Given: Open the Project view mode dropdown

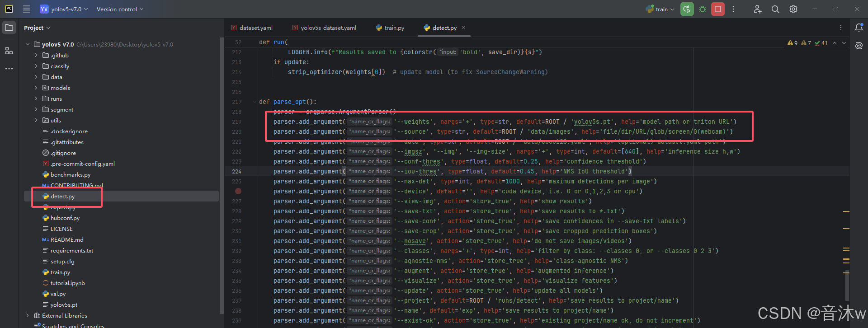Looking at the screenshot, I should tap(37, 28).
